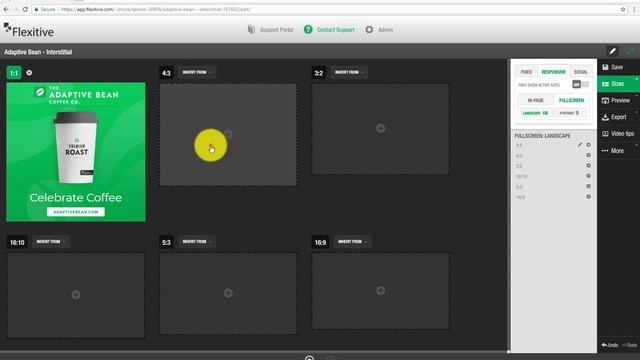Click the Save floppy disk icon
Viewport: 640px width, 360px height.
pos(605,67)
